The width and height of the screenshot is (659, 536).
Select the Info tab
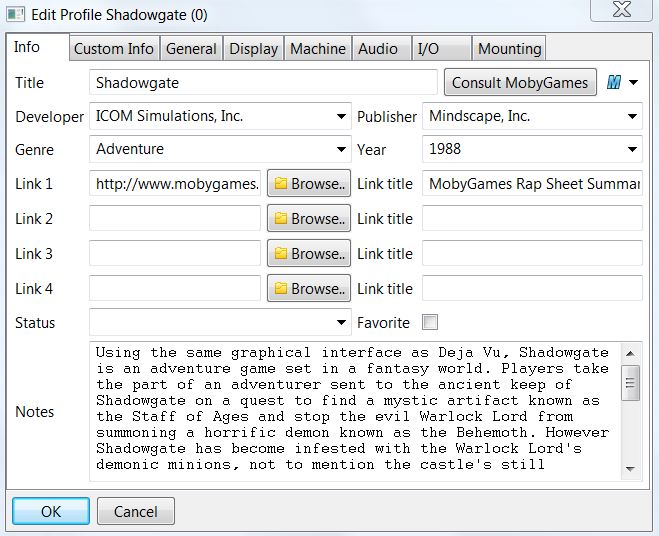(37, 47)
